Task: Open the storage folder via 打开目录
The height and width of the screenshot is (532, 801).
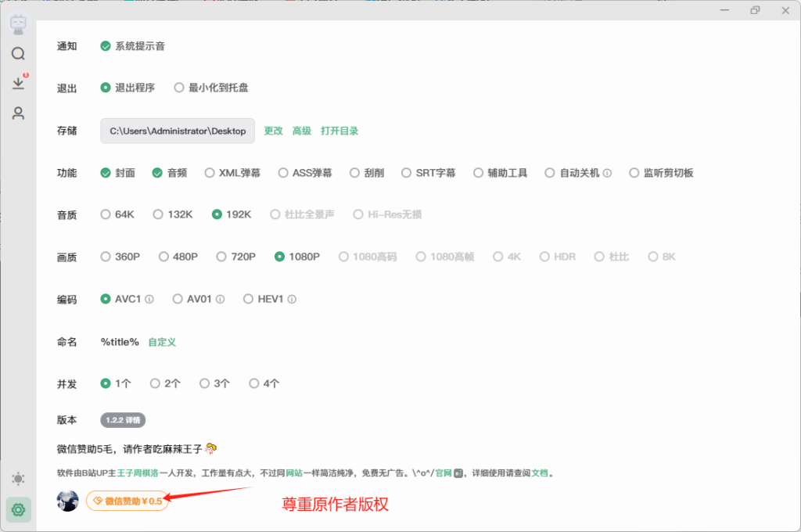Action: click(339, 131)
